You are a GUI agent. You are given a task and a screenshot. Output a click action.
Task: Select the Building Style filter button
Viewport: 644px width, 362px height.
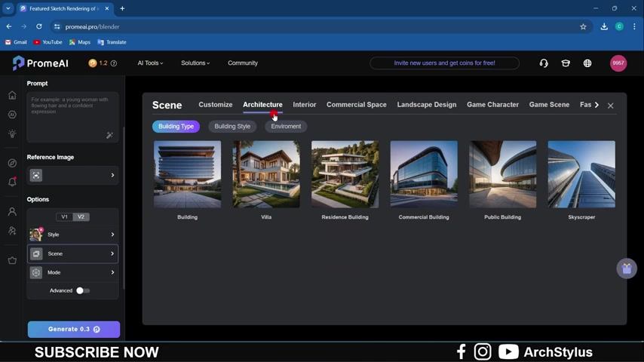pyautogui.click(x=232, y=127)
